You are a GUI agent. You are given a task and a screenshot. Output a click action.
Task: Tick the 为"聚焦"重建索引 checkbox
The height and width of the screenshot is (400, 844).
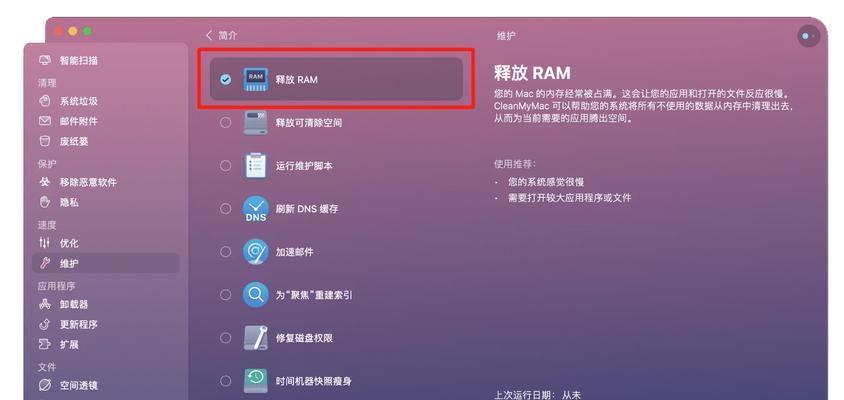(226, 295)
